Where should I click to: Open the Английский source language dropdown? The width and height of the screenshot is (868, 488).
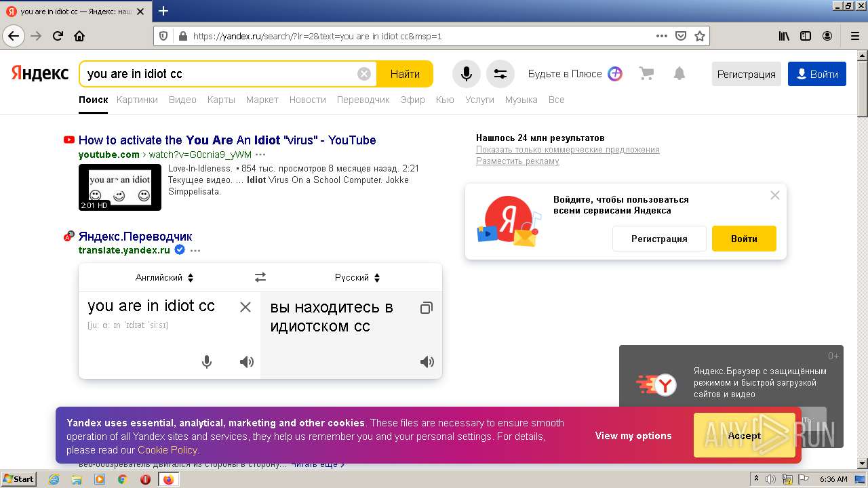(165, 277)
